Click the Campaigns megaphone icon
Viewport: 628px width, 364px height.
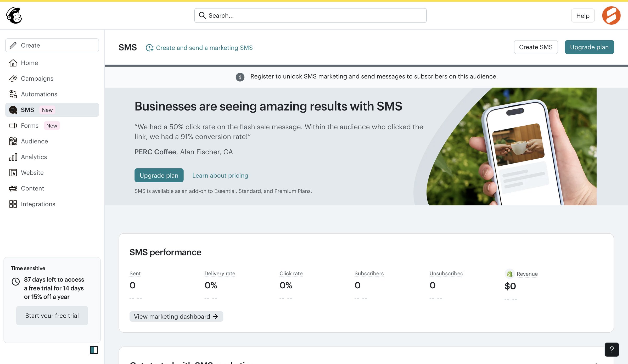13,79
